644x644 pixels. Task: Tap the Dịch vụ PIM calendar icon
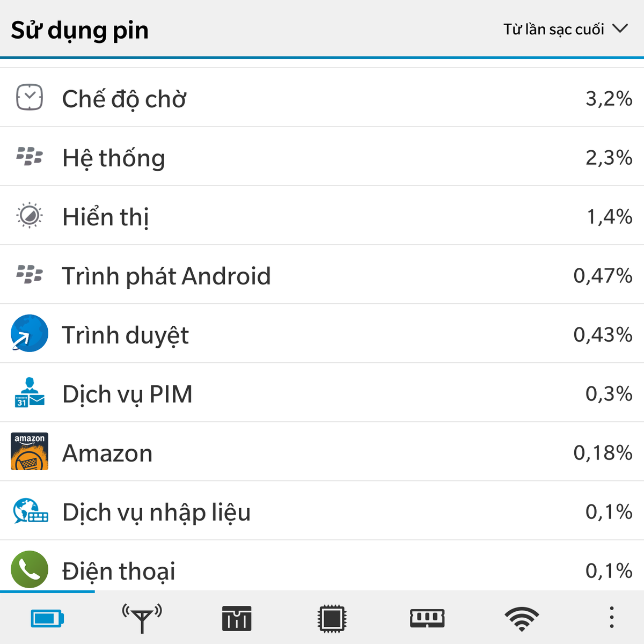click(x=30, y=392)
